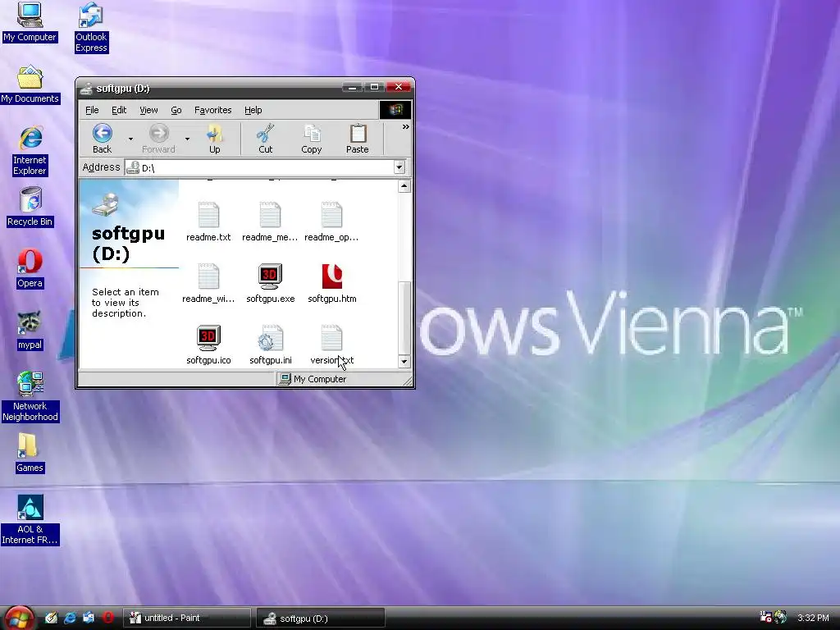Image resolution: width=840 pixels, height=630 pixels.
Task: Expand the Address bar dropdown
Action: click(399, 167)
